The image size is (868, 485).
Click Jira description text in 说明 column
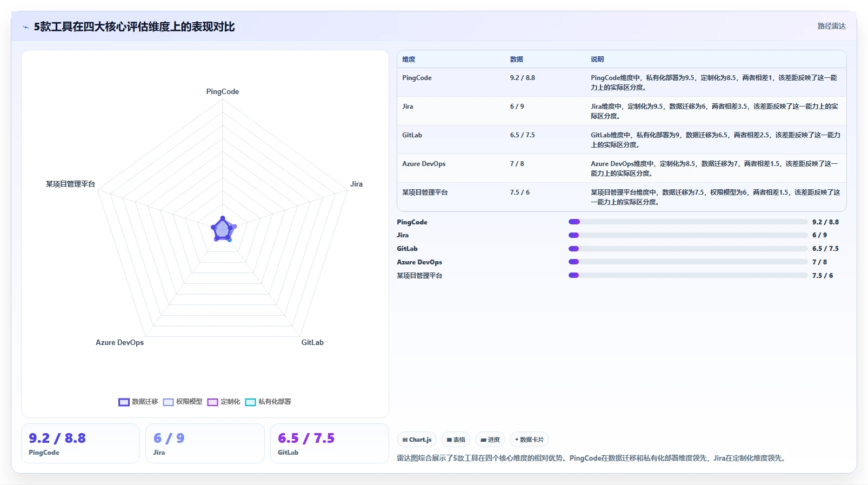[x=714, y=111]
